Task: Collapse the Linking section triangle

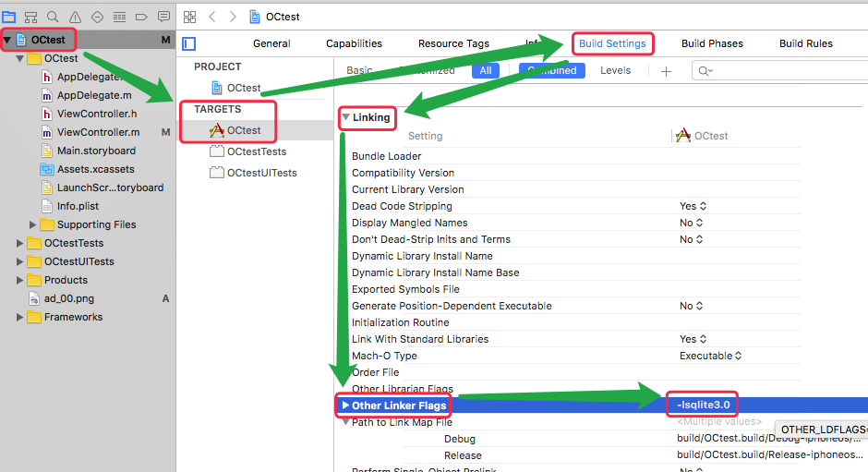Action: point(346,117)
